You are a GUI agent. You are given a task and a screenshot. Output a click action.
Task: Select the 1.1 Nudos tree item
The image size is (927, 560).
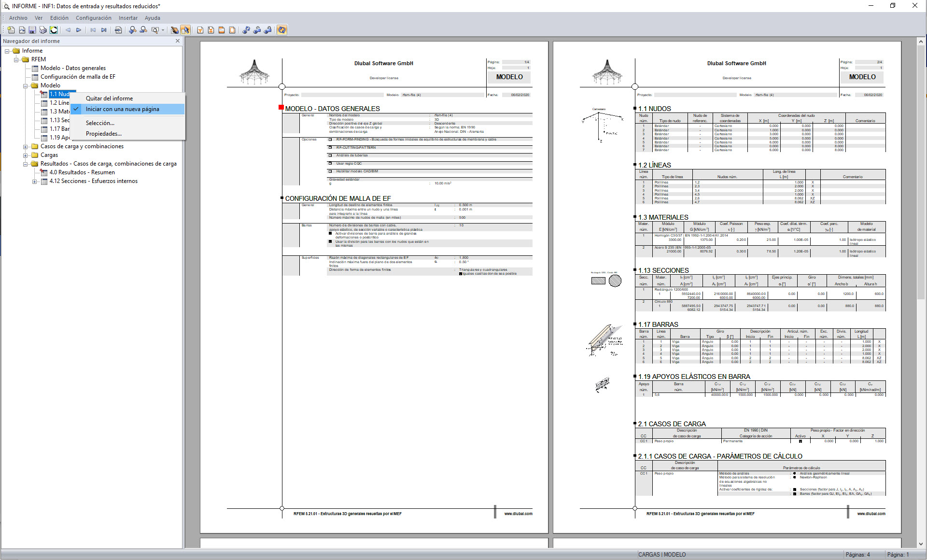[x=60, y=94]
